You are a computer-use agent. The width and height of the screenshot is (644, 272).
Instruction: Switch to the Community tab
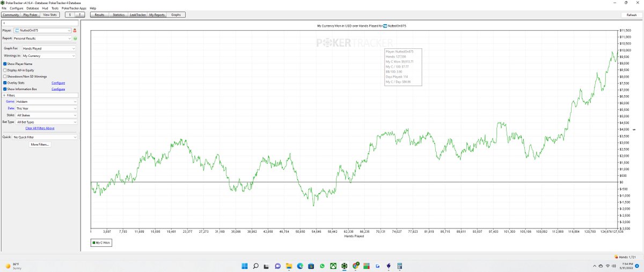(x=11, y=15)
